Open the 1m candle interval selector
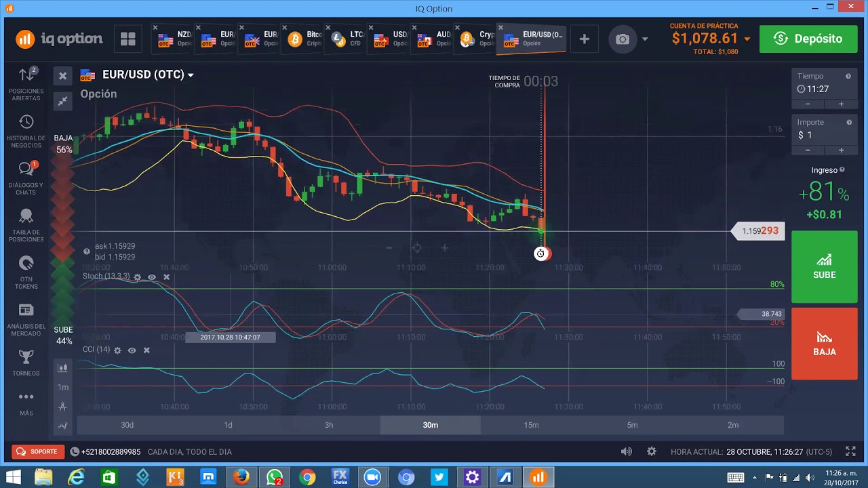 (62, 387)
